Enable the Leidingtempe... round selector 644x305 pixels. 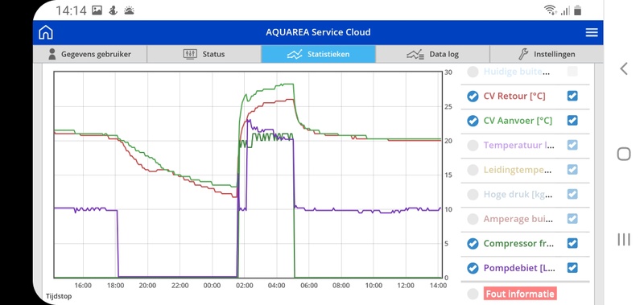(473, 170)
